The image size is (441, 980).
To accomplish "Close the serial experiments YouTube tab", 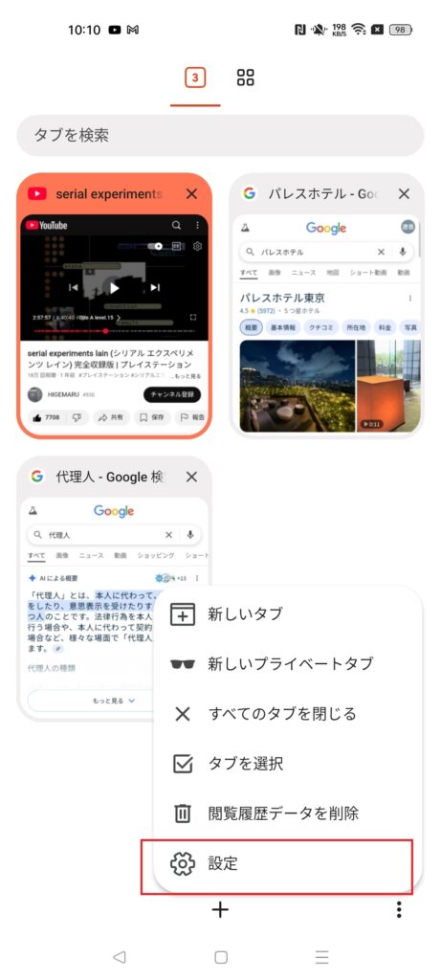I will coord(191,193).
